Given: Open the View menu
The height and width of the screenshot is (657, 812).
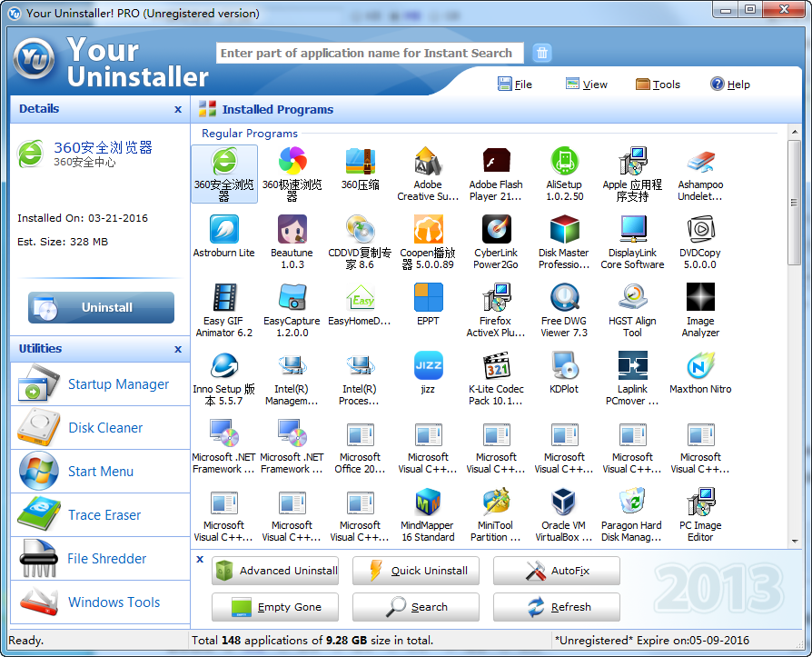Looking at the screenshot, I should pyautogui.click(x=586, y=84).
